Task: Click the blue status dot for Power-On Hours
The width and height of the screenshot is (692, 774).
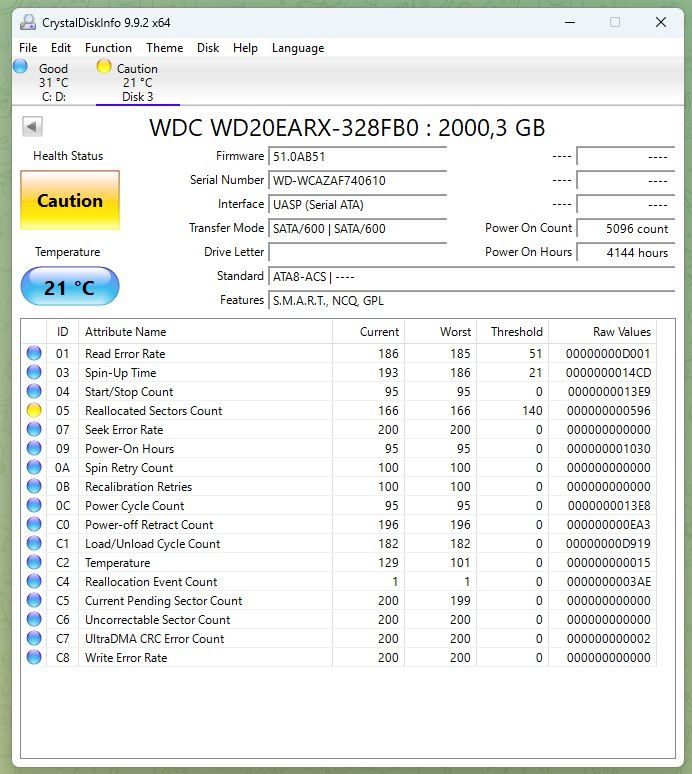Action: [34, 448]
